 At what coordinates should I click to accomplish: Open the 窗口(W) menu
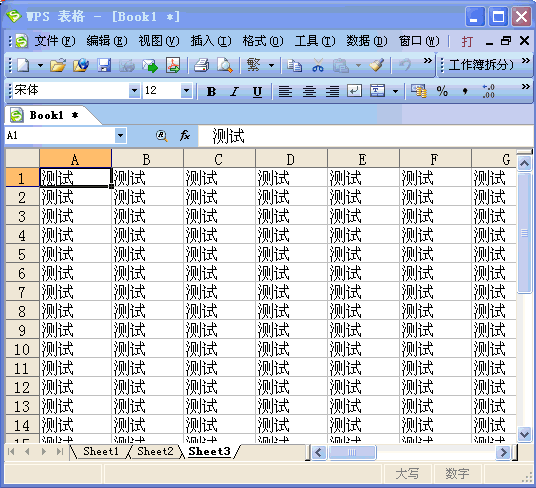[419, 41]
